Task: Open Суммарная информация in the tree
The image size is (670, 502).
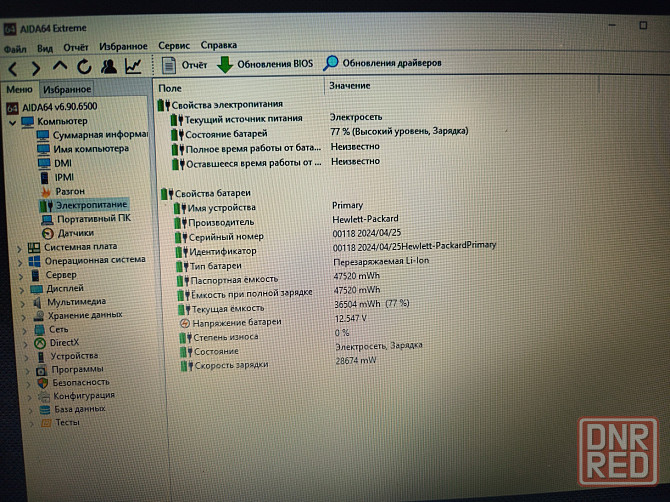Action: pos(100,134)
